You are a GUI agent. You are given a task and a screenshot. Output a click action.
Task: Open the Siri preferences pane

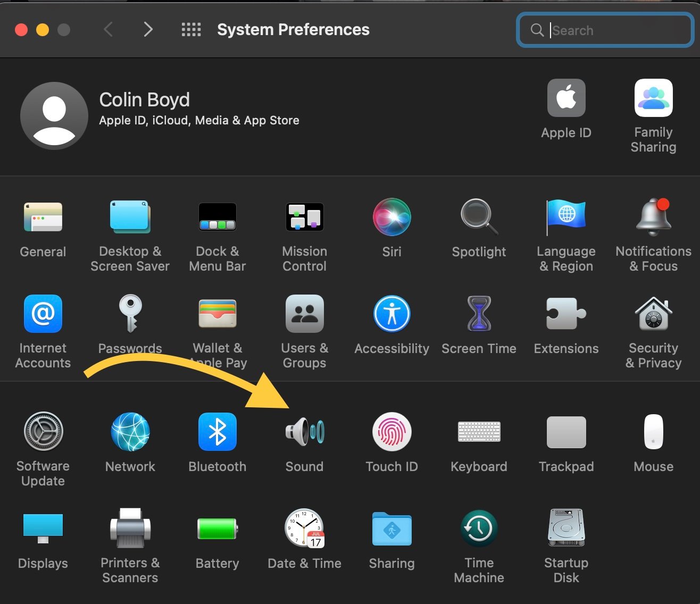[392, 217]
